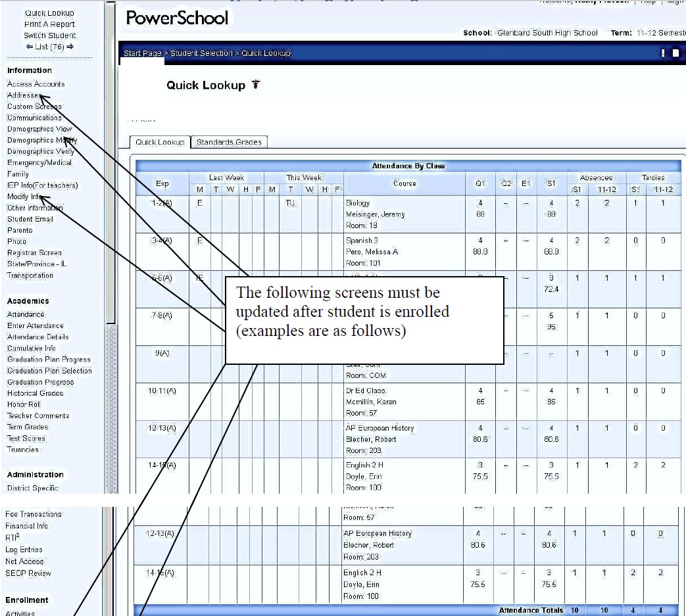Click the Switch Student link
This screenshot has height=616, width=686.
point(49,36)
